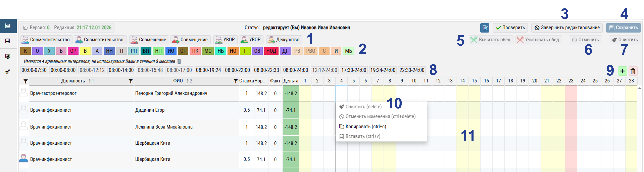Choose Копировать (ctrl+c) from the context menu
Viewport: 644px width, 172px height.
point(365,127)
